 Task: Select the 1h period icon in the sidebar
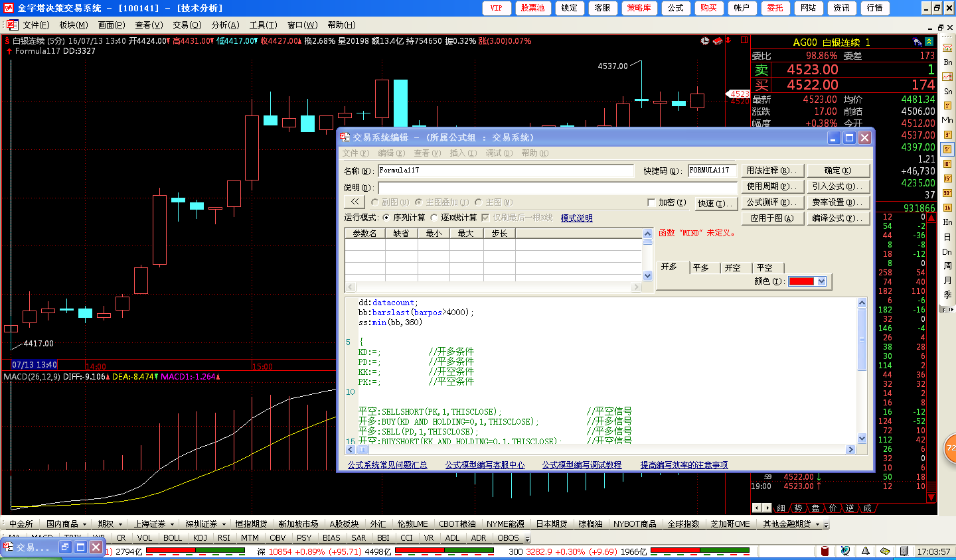point(947,208)
